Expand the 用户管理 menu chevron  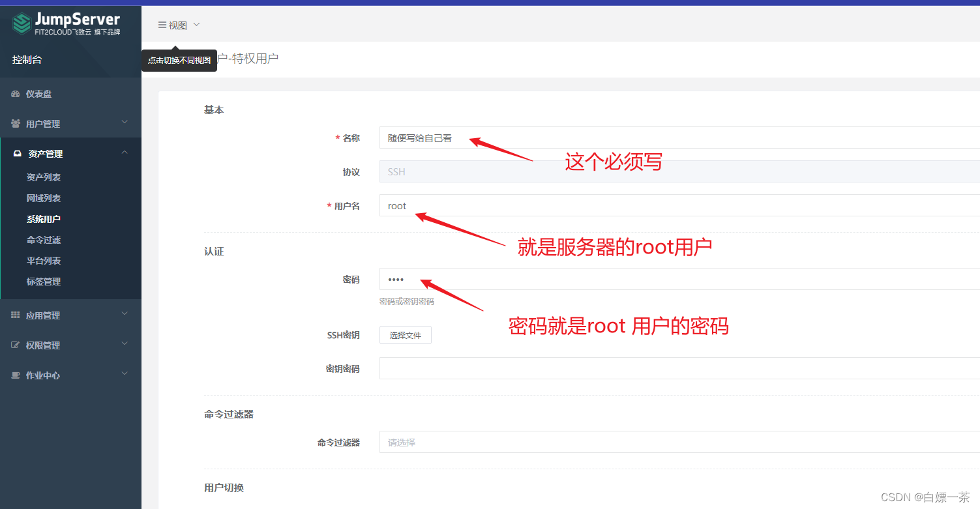125,122
